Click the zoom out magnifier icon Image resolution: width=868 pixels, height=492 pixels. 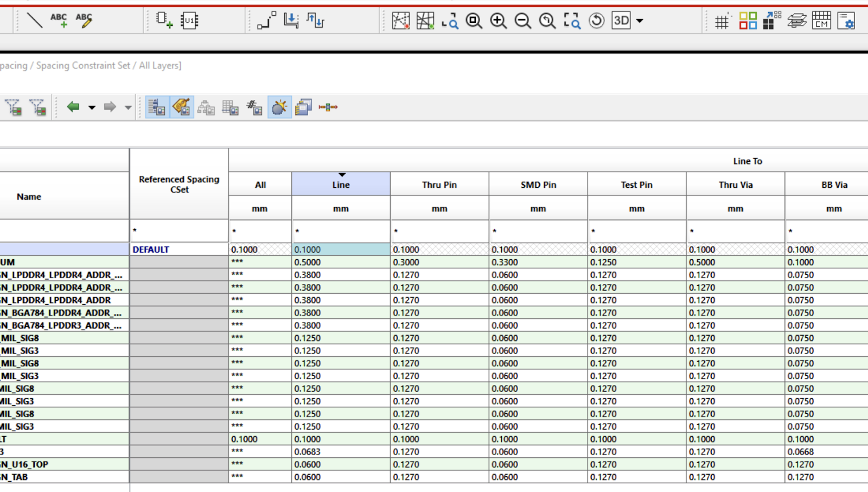click(522, 21)
